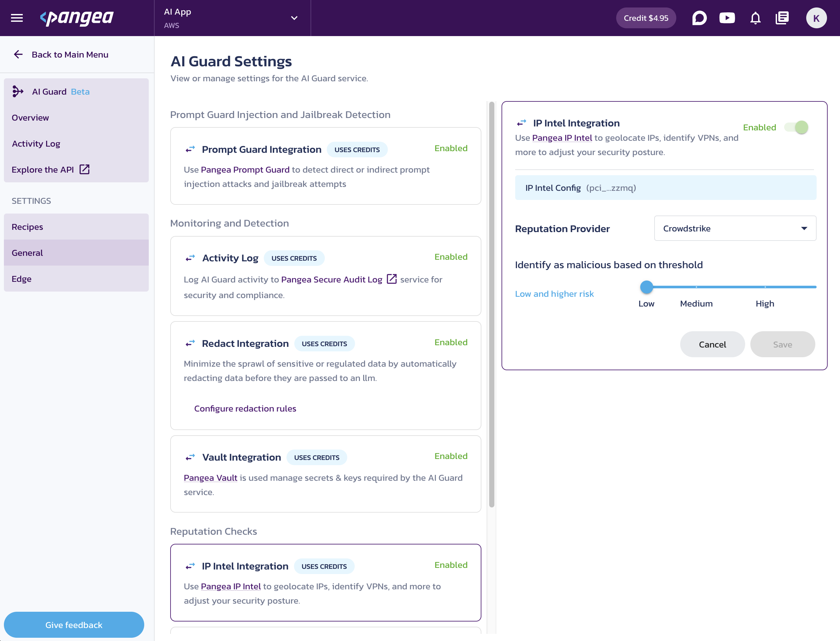The height and width of the screenshot is (641, 840).
Task: Select the Activity Log integration card title
Action: point(230,258)
